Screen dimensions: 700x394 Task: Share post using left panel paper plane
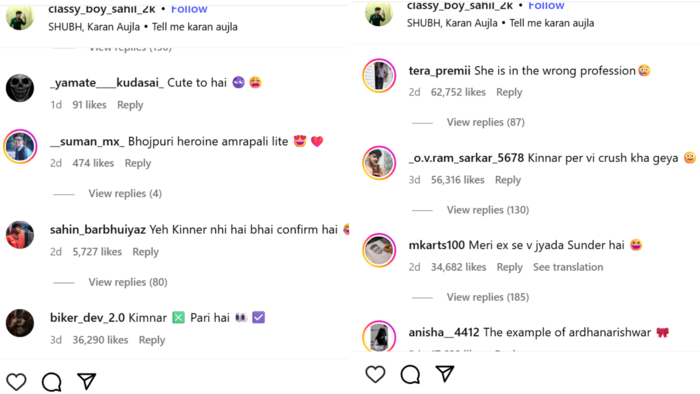[x=87, y=382]
